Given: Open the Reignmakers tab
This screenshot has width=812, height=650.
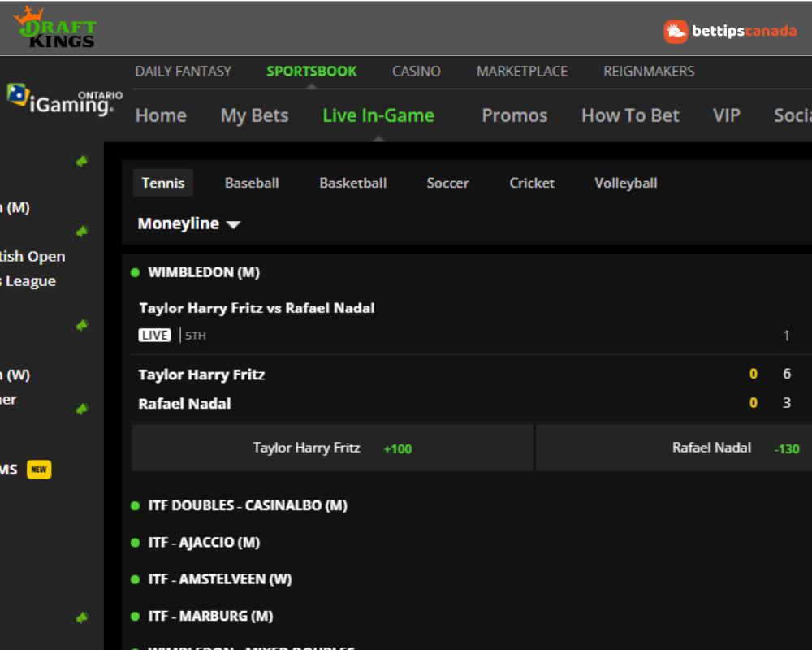Looking at the screenshot, I should point(649,71).
